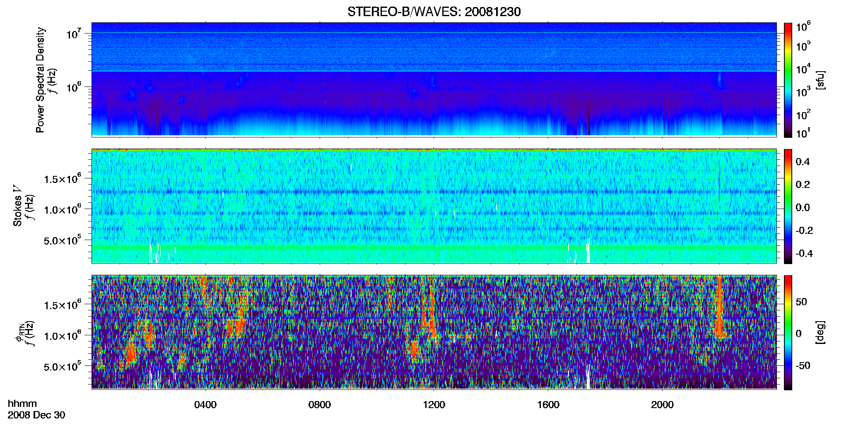Click the 10^4 label on the sfu color bar

803,69
